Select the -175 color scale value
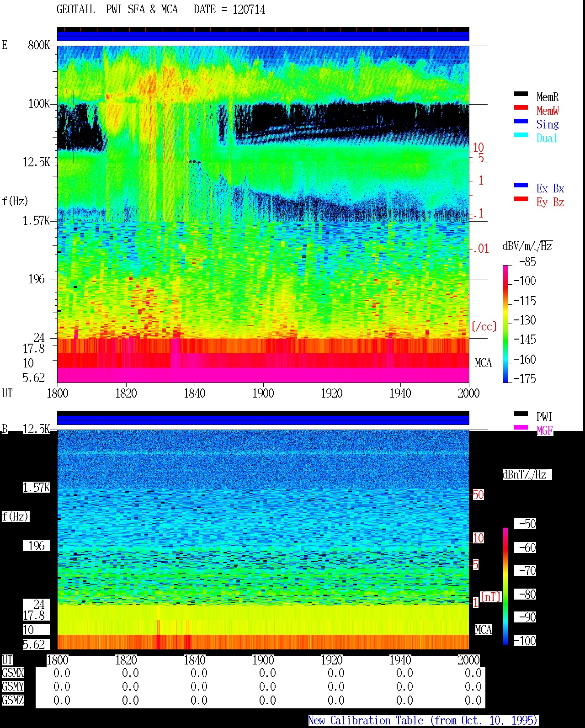Screen dimensions: 585x728 coord(525,378)
